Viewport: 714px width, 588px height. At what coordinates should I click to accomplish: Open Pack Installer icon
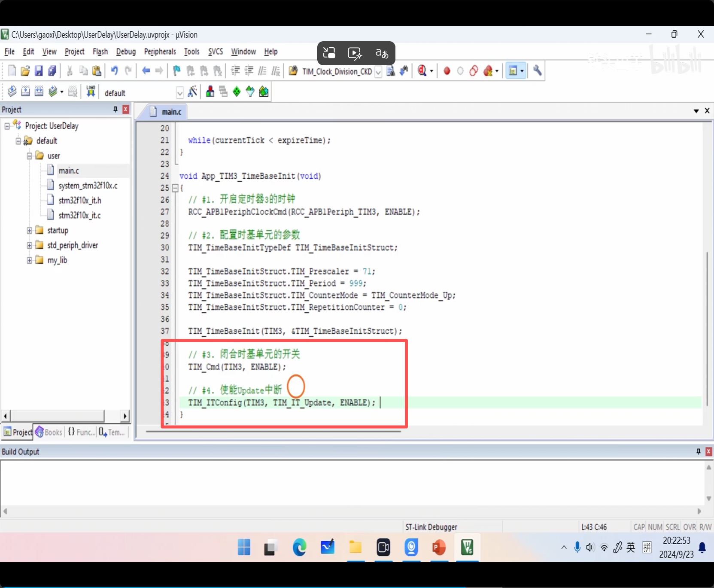[264, 91]
